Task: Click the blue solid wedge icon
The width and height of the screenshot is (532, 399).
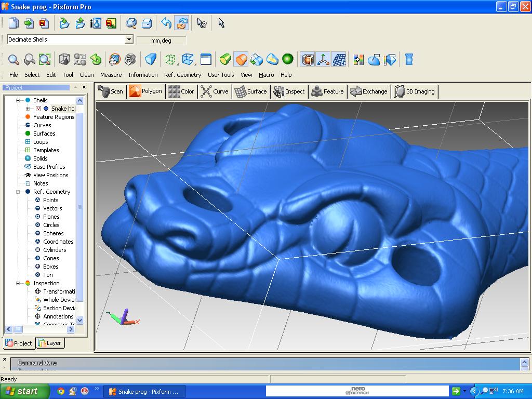Action: 150,59
